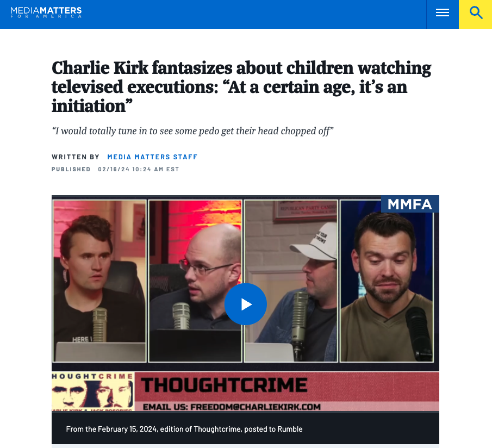
Task: Select the article headline text
Action: (x=241, y=86)
